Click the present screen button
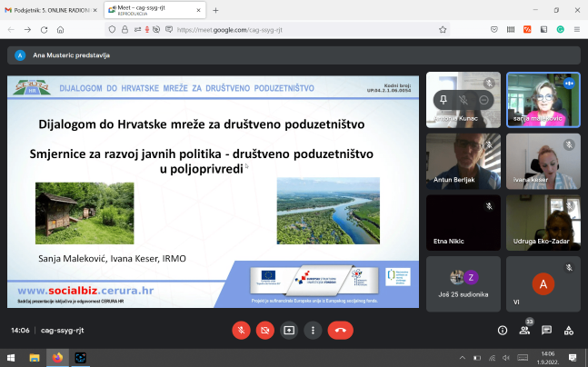This screenshot has height=367, width=588. click(290, 331)
